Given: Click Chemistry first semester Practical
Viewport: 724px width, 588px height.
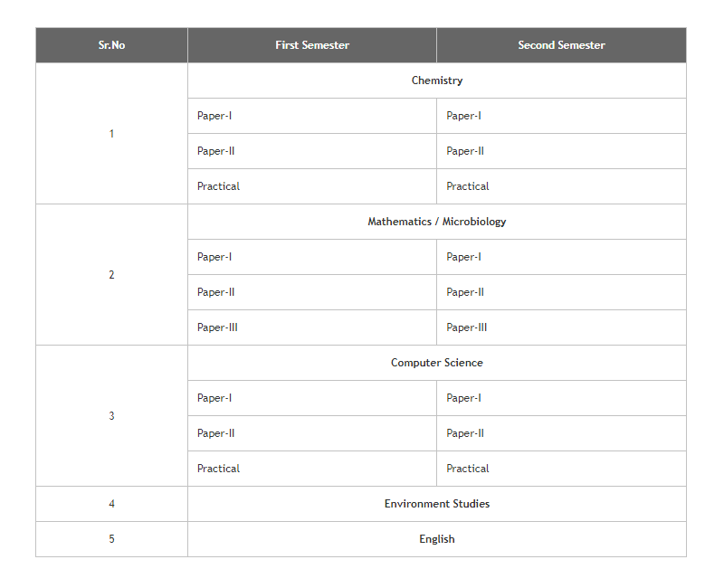Looking at the screenshot, I should 219,186.
